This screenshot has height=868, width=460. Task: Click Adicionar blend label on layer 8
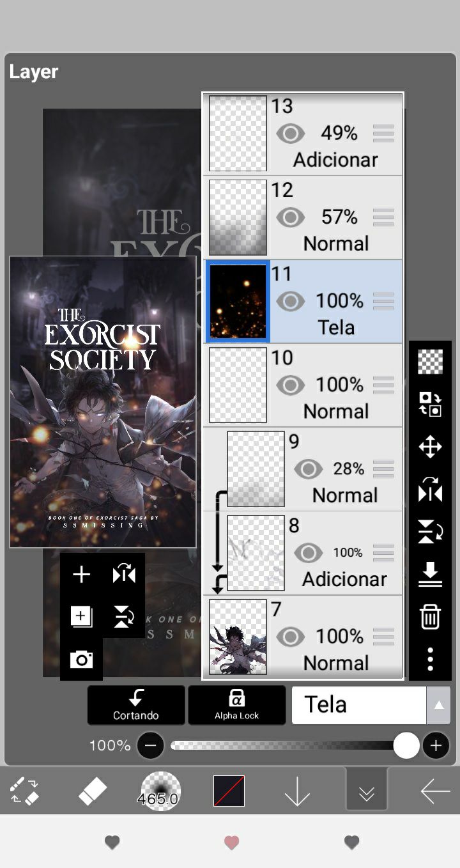(x=344, y=579)
